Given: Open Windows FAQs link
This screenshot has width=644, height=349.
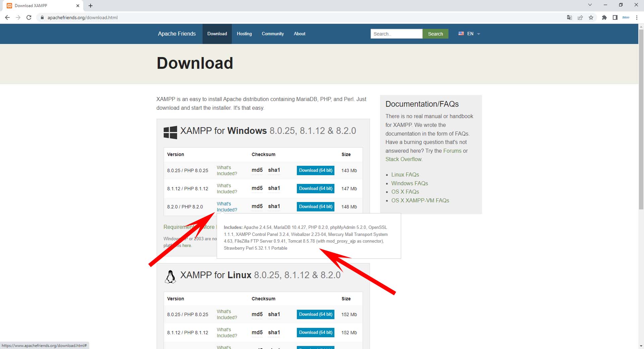Looking at the screenshot, I should [410, 183].
